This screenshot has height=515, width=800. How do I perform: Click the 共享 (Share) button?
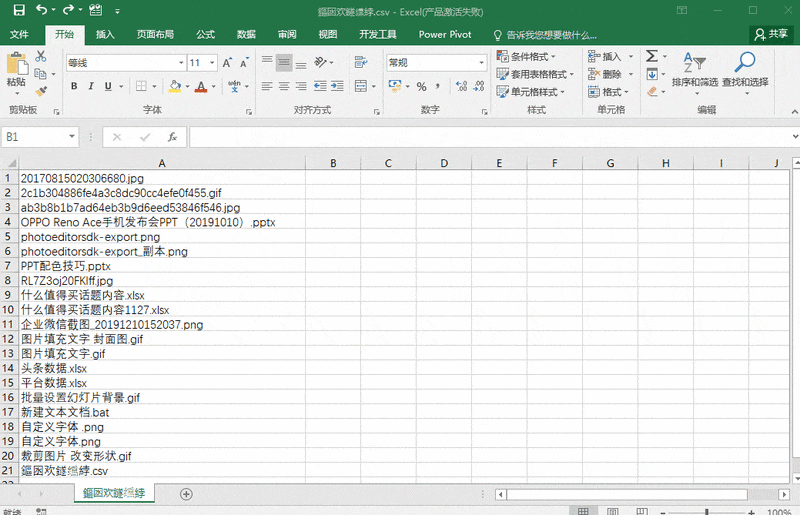click(770, 34)
